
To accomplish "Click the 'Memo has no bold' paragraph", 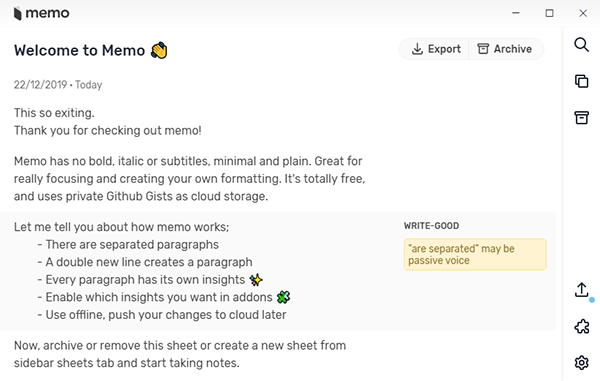I will click(189, 179).
